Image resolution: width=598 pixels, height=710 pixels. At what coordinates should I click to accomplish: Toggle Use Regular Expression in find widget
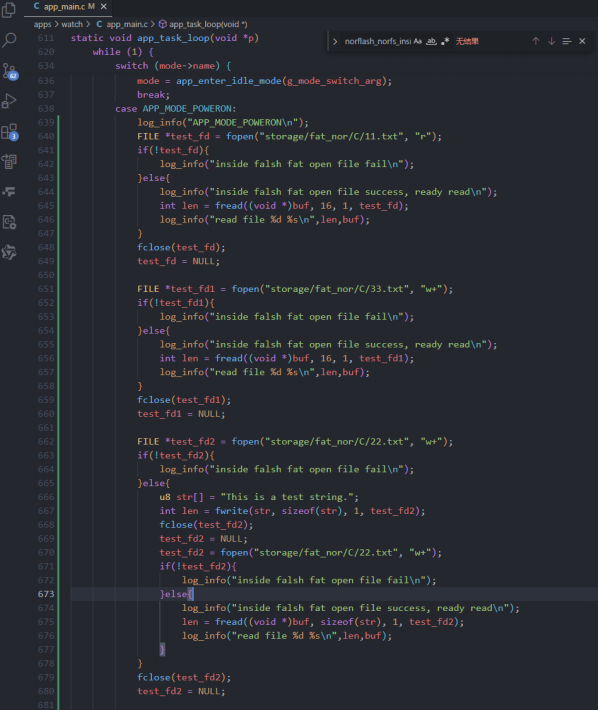(x=445, y=41)
